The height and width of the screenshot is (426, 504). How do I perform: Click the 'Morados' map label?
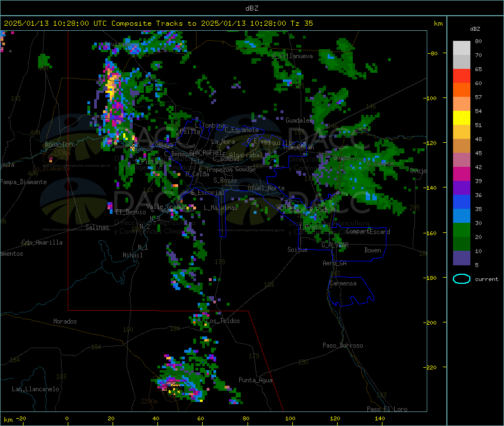pos(65,321)
